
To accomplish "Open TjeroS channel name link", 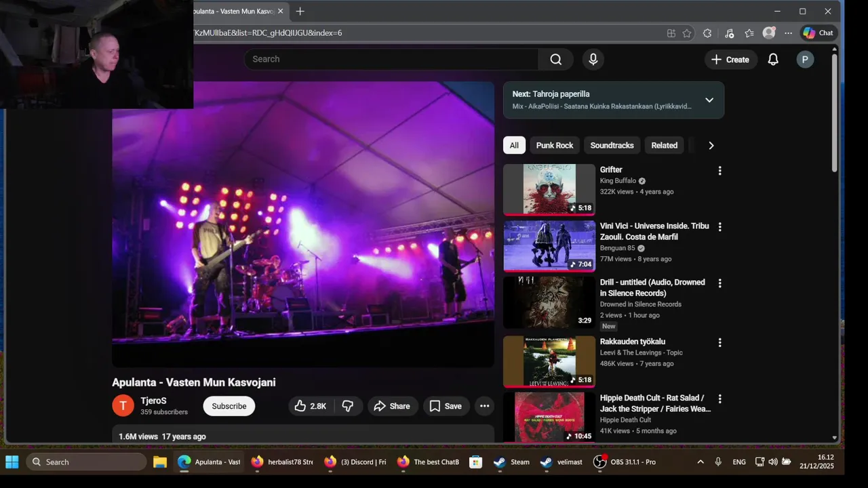I will [x=153, y=401].
